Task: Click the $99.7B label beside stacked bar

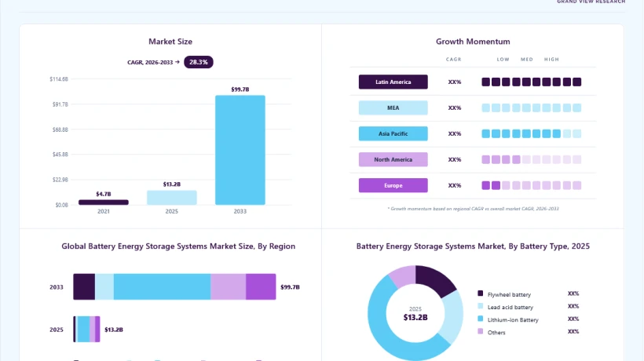Action: click(290, 286)
